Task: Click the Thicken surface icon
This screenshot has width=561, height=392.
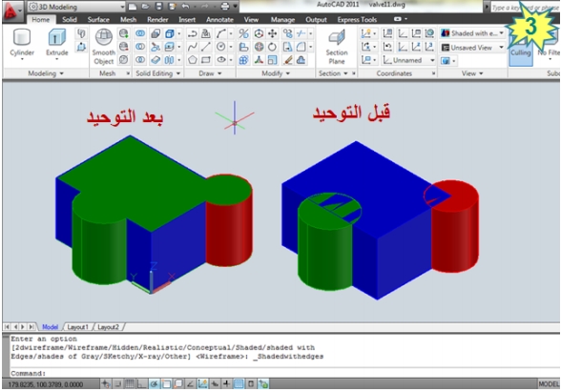Action: click(x=156, y=60)
